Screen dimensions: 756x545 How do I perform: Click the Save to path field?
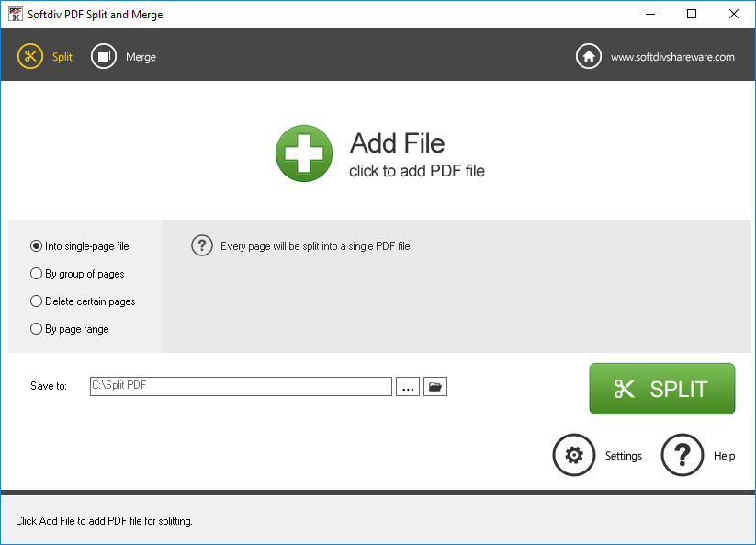pos(241,386)
